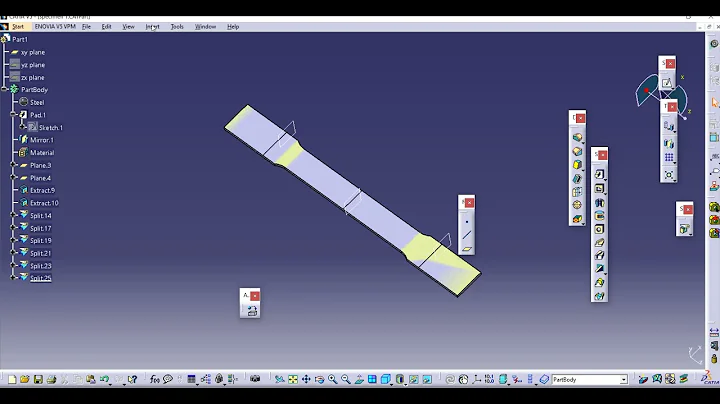Click the Edge Fillet icon in Dress-Up toolbar

point(577,137)
